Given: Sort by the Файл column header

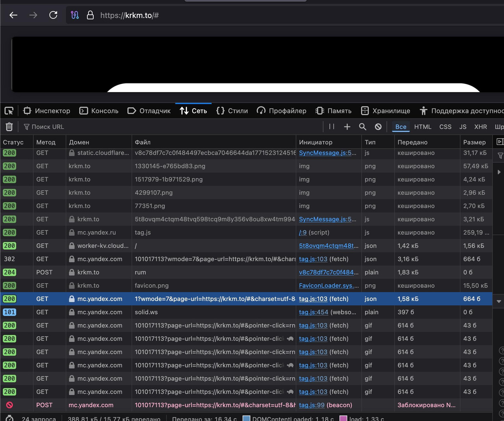Looking at the screenshot, I should pyautogui.click(x=213, y=142).
